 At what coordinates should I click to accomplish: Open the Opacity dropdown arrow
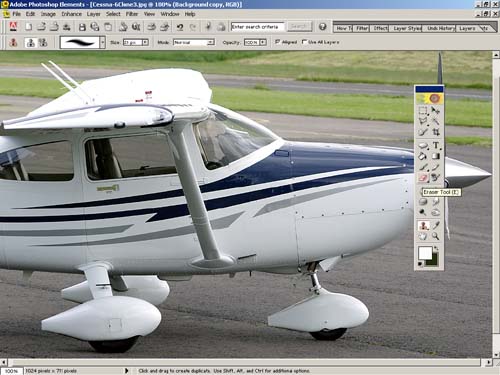(263, 42)
